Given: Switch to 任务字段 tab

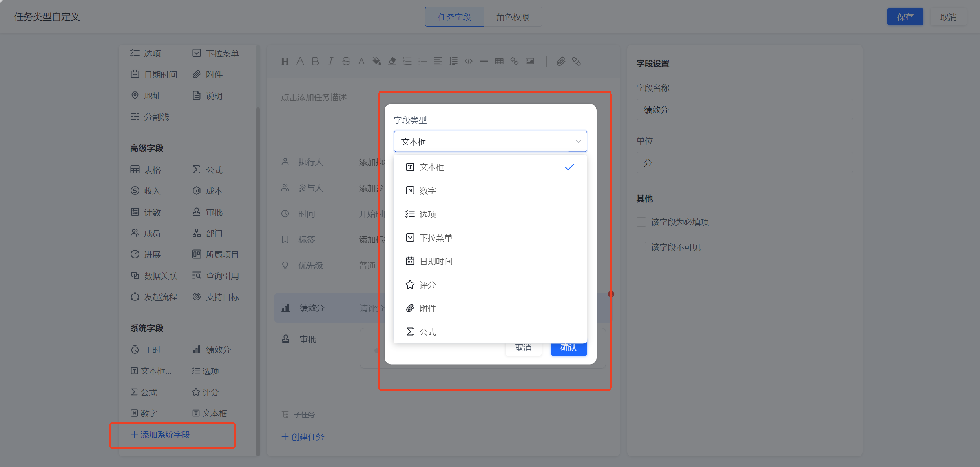Looking at the screenshot, I should 454,17.
